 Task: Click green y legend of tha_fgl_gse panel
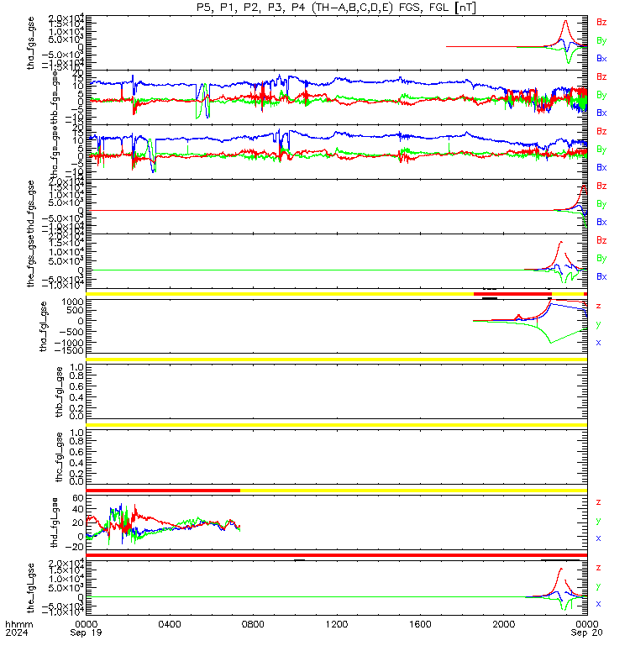click(598, 324)
